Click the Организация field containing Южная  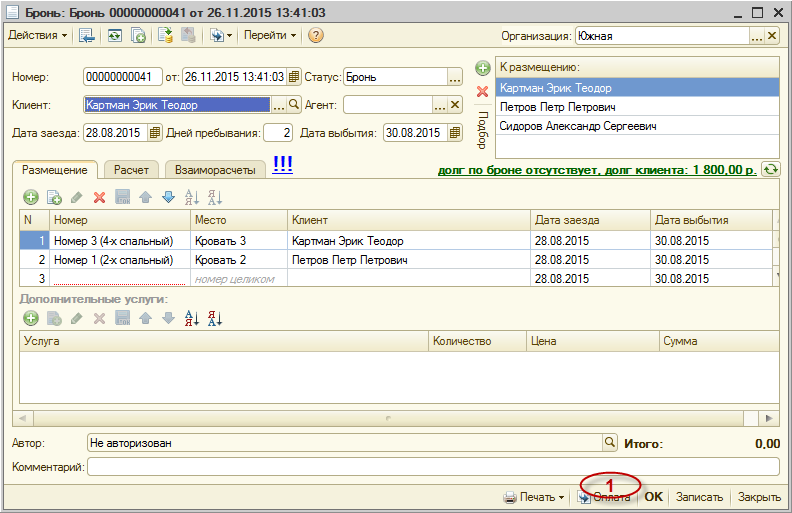click(x=662, y=36)
